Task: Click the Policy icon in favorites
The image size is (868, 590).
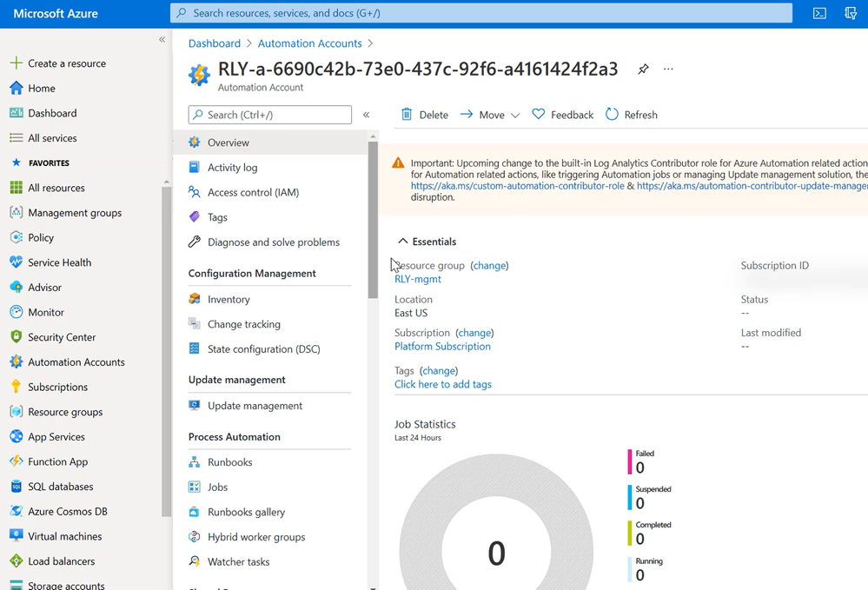Action: tap(16, 237)
